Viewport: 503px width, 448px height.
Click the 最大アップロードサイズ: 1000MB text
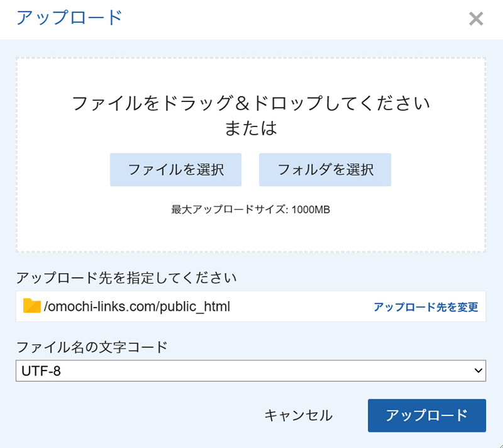pos(251,210)
